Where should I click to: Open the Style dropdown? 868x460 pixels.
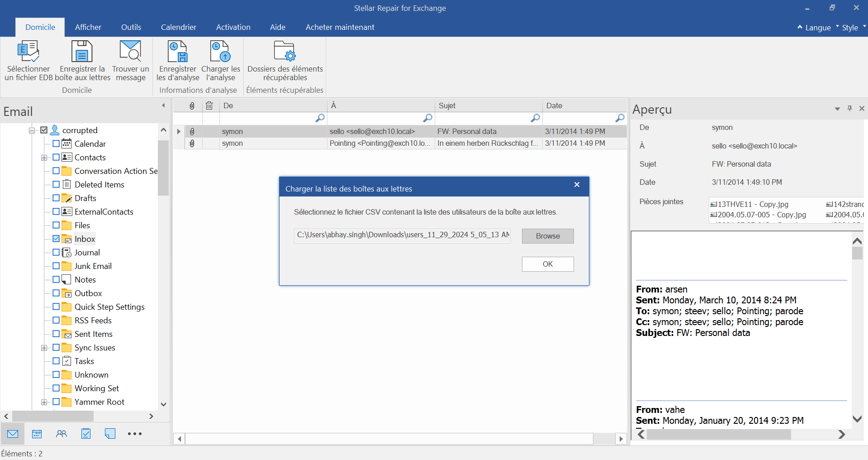click(x=850, y=28)
